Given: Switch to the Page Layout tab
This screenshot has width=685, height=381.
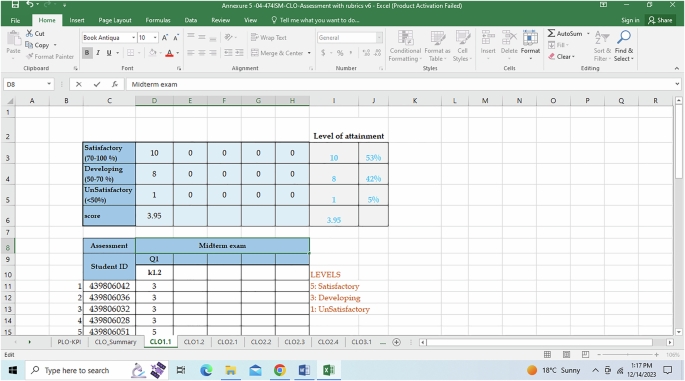Looking at the screenshot, I should point(115,20).
